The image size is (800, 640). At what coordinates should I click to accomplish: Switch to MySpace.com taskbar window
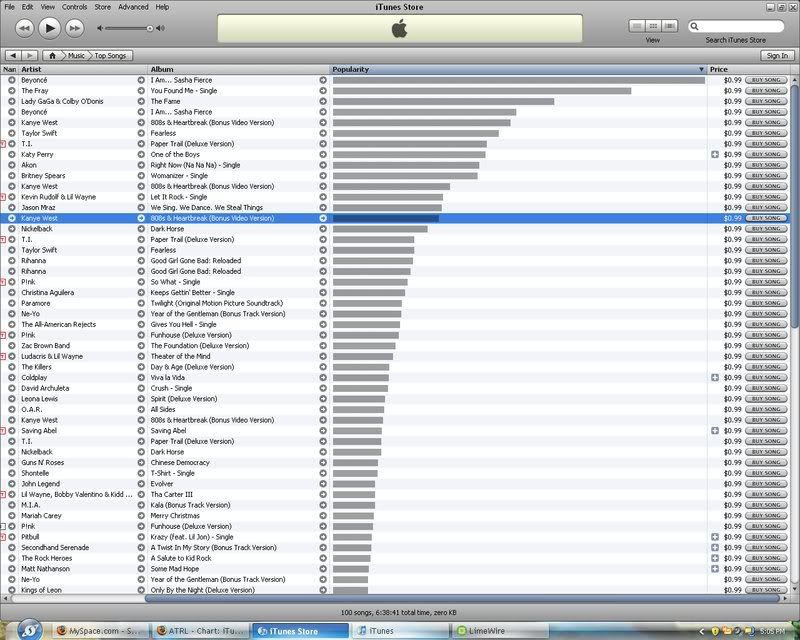pos(101,631)
